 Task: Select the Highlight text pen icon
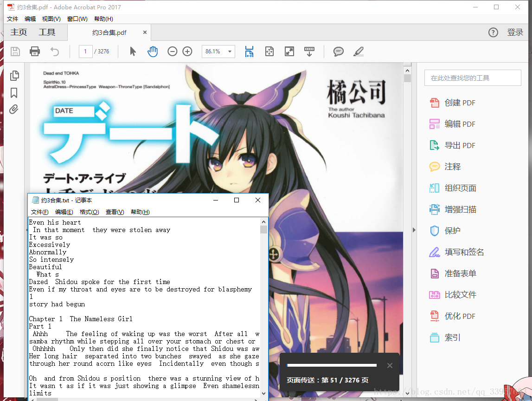358,52
